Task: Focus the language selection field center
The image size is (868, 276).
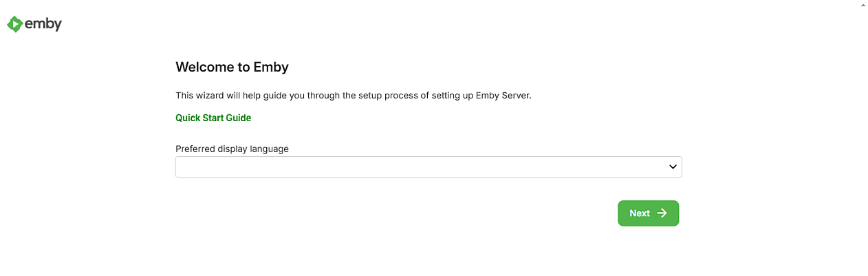Action: [428, 167]
